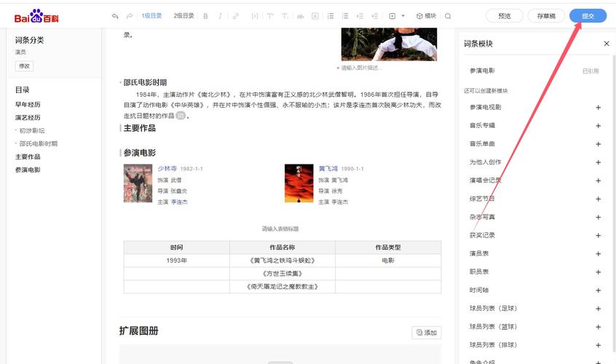Click the redo arrow in the toolbar
Viewport: 616px width, 364px height.
130,16
